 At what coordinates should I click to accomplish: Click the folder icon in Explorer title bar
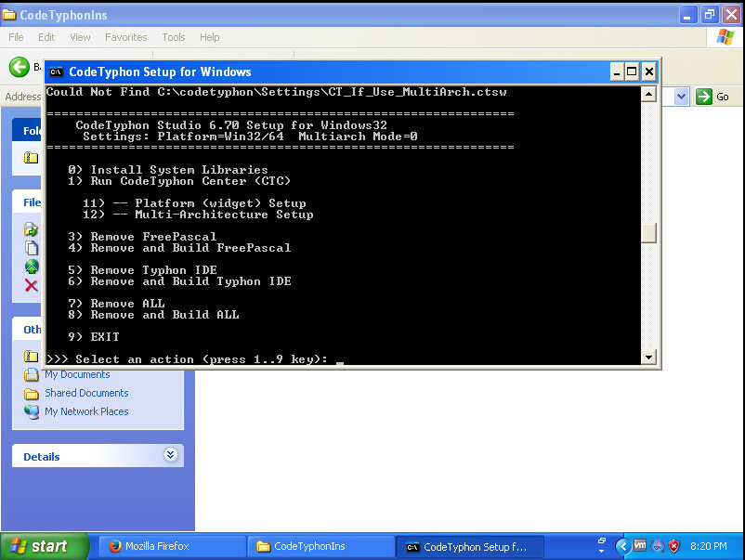pyautogui.click(x=9, y=15)
